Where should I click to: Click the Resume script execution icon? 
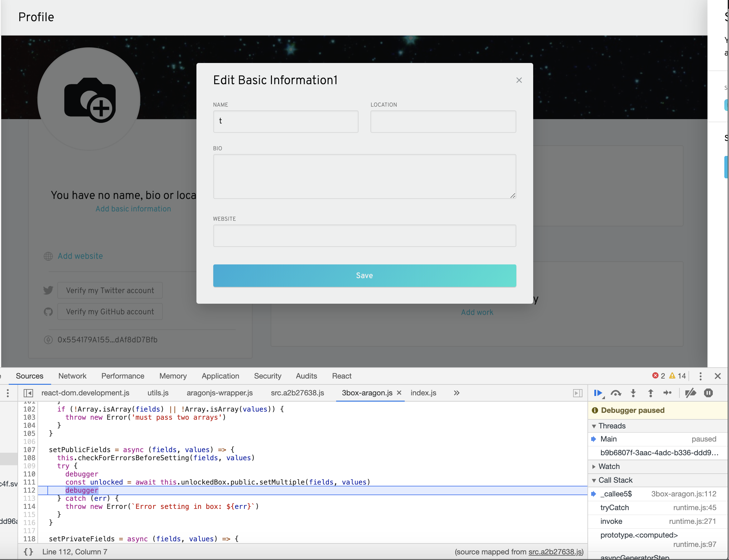(x=598, y=393)
